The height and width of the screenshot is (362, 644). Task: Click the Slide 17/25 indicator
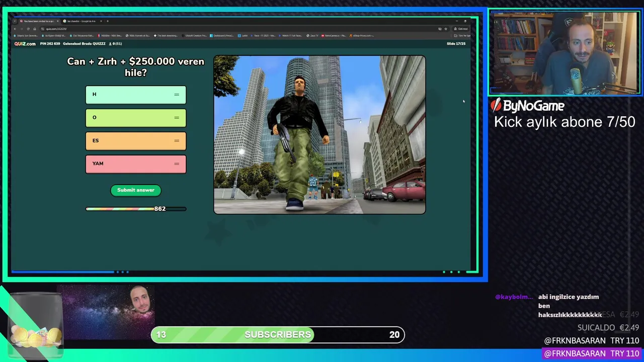tap(456, 44)
